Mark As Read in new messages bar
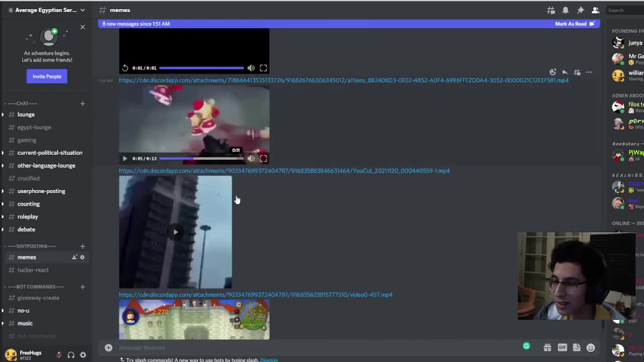The height and width of the screenshot is (362, 644). 575,24
